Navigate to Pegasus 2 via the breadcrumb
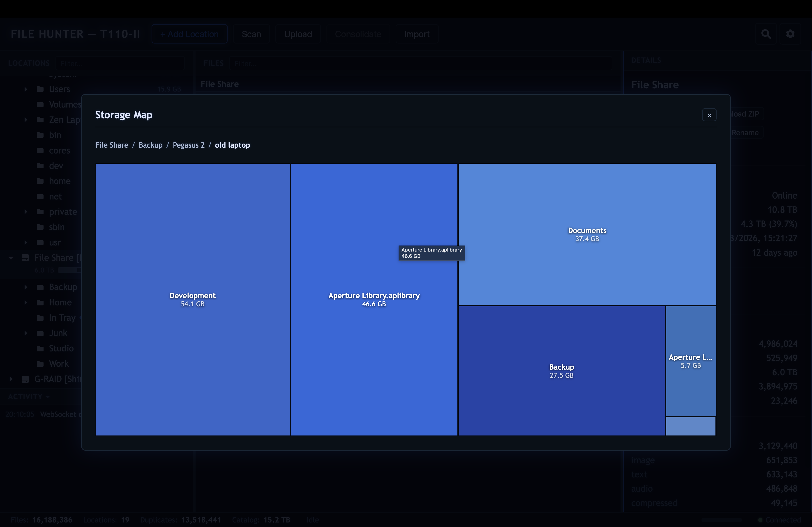812x527 pixels. [189, 145]
